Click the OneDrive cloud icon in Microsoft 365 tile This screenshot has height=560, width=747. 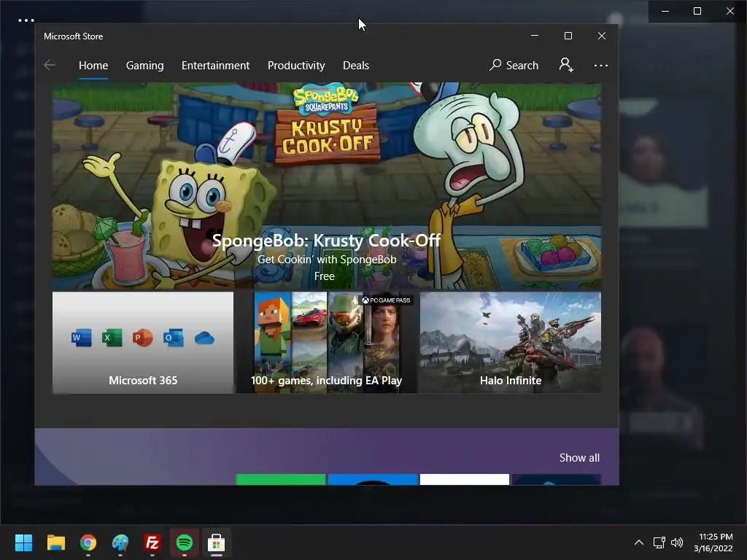[x=204, y=338]
